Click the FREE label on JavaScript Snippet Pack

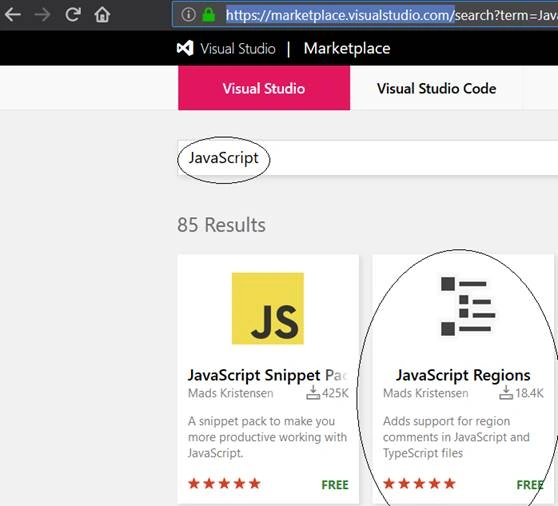[335, 485]
